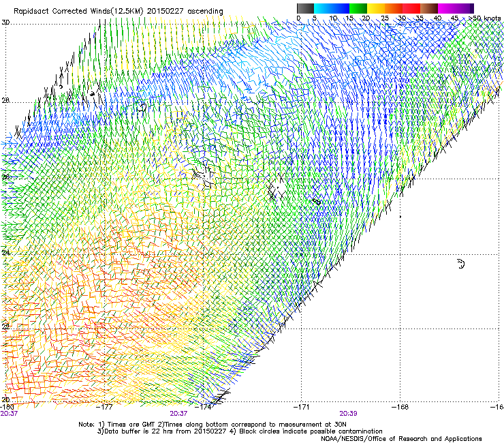
Task: Click the longitude label '-177'
Action: coord(105,407)
